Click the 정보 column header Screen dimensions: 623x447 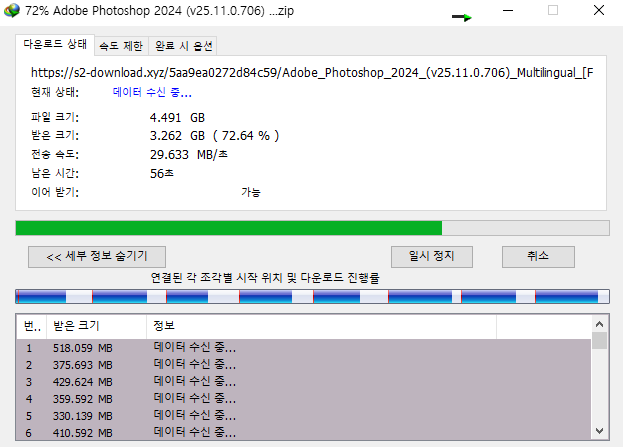click(321, 326)
